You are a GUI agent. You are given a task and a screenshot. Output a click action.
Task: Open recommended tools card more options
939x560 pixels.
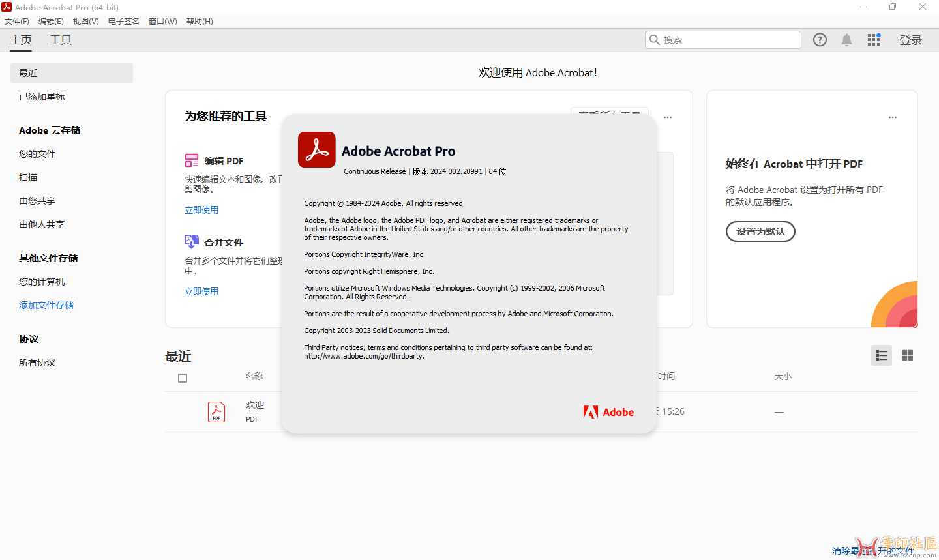pyautogui.click(x=668, y=117)
